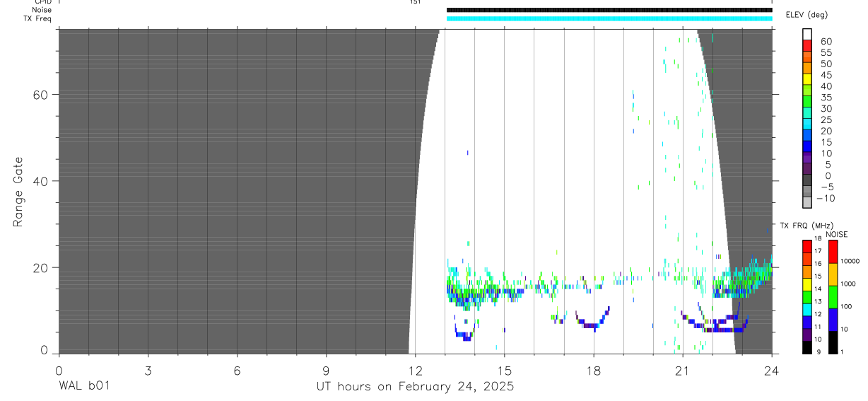Click the 'Noise' row label at top left

41,10
